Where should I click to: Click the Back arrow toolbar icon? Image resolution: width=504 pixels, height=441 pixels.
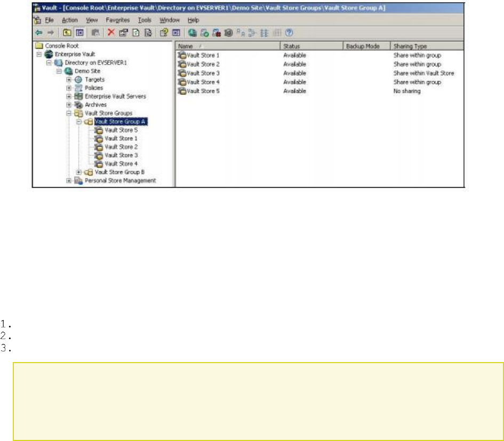38,33
